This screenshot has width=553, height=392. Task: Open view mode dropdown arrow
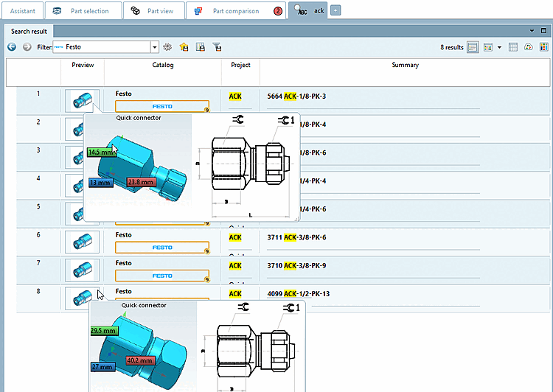point(499,47)
